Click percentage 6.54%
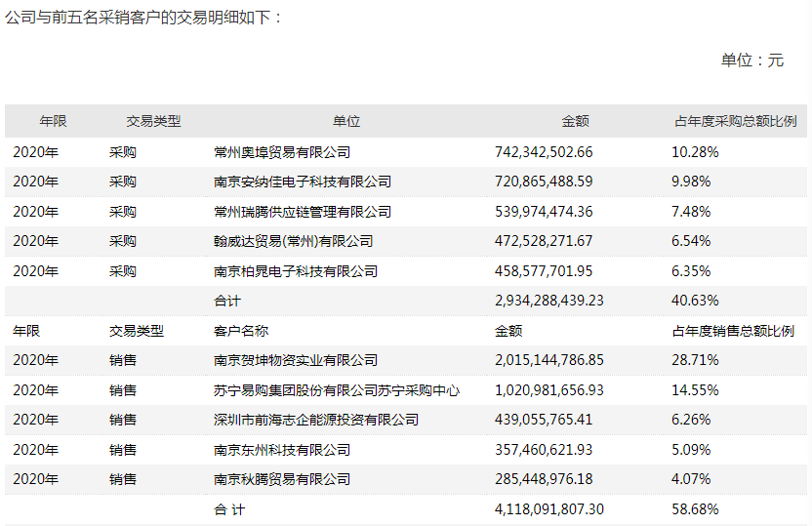The width and height of the screenshot is (812, 526). coord(691,241)
